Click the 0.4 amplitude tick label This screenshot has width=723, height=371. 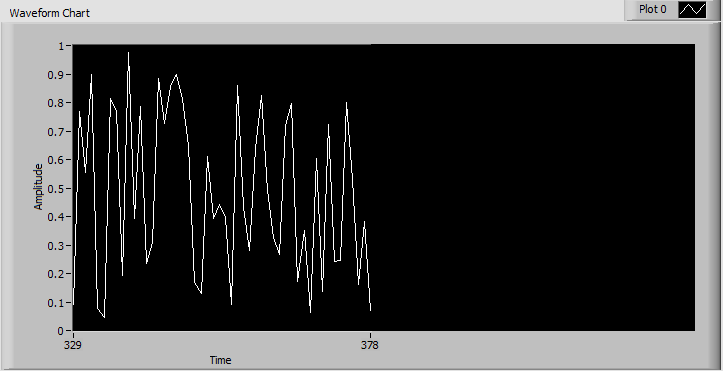[57, 217]
